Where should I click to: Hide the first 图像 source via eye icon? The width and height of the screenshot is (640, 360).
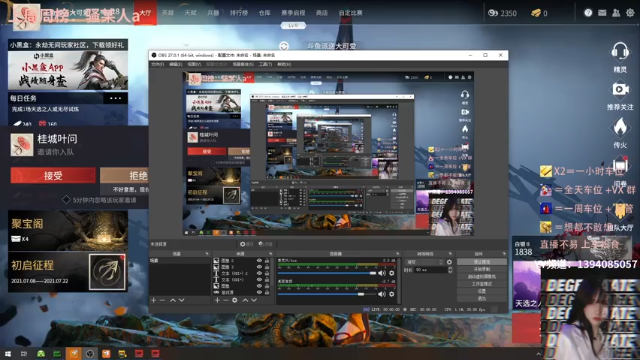pyautogui.click(x=259, y=260)
